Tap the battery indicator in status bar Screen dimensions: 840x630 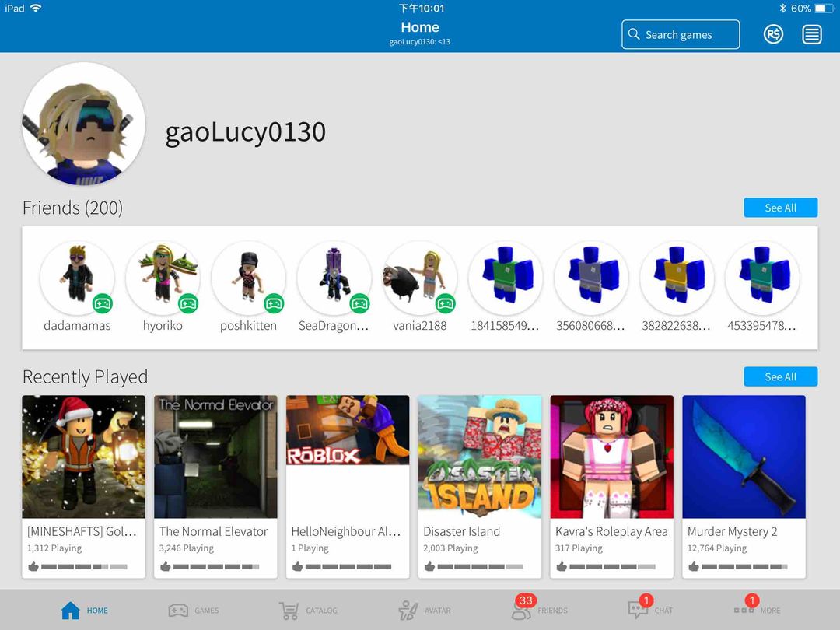coord(824,9)
